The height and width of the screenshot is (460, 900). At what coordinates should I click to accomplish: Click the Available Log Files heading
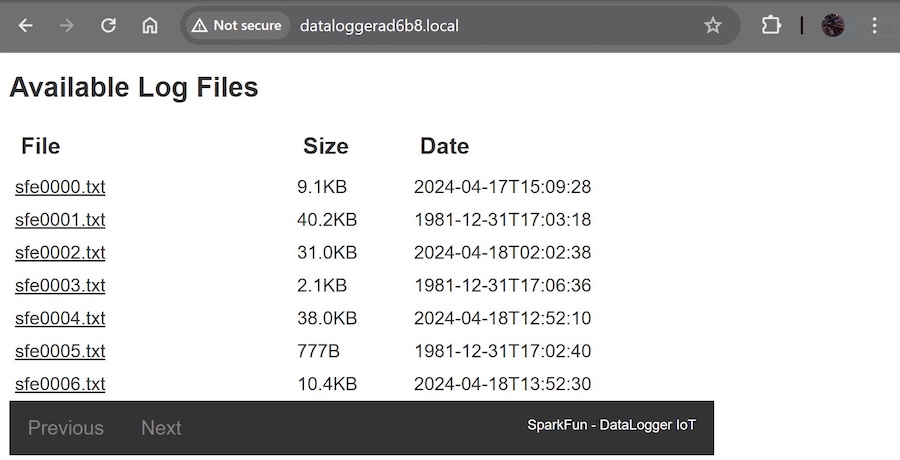click(x=134, y=88)
